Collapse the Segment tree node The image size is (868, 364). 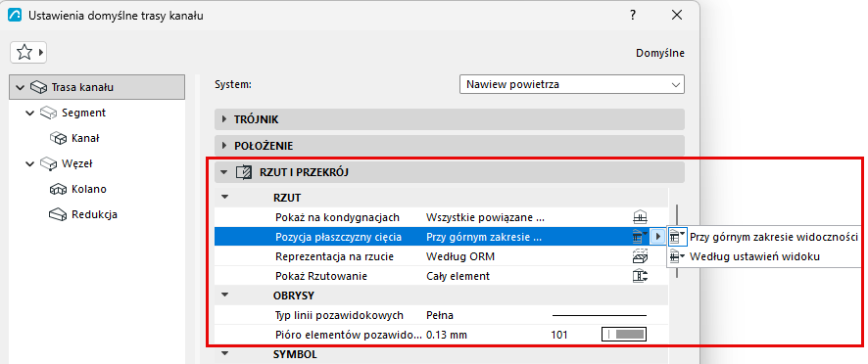tap(30, 114)
